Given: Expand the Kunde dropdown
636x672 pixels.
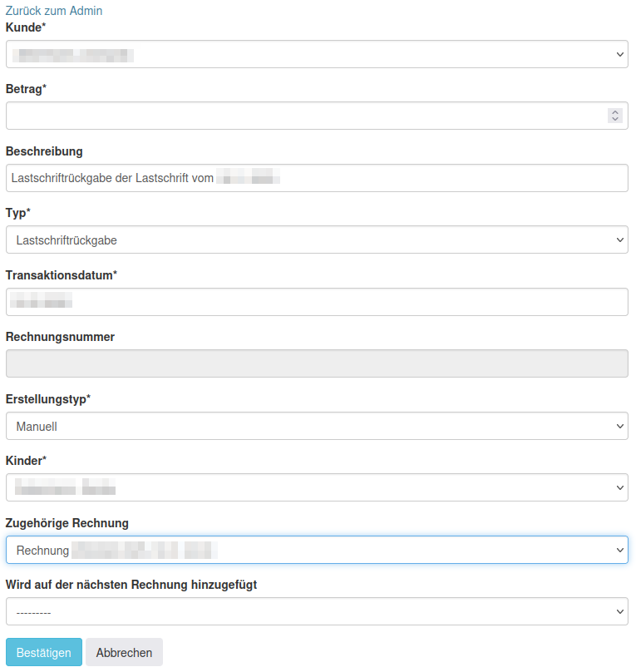Looking at the screenshot, I should click(316, 55).
